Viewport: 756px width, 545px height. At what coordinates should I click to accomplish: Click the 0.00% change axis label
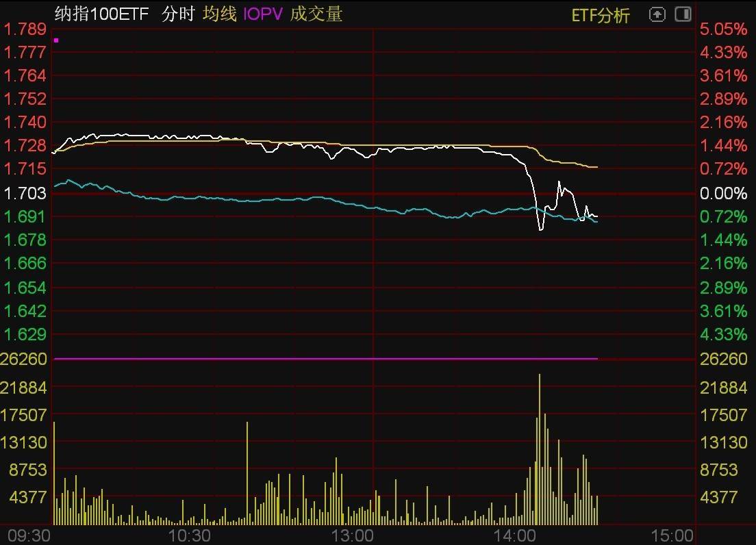pyautogui.click(x=723, y=194)
